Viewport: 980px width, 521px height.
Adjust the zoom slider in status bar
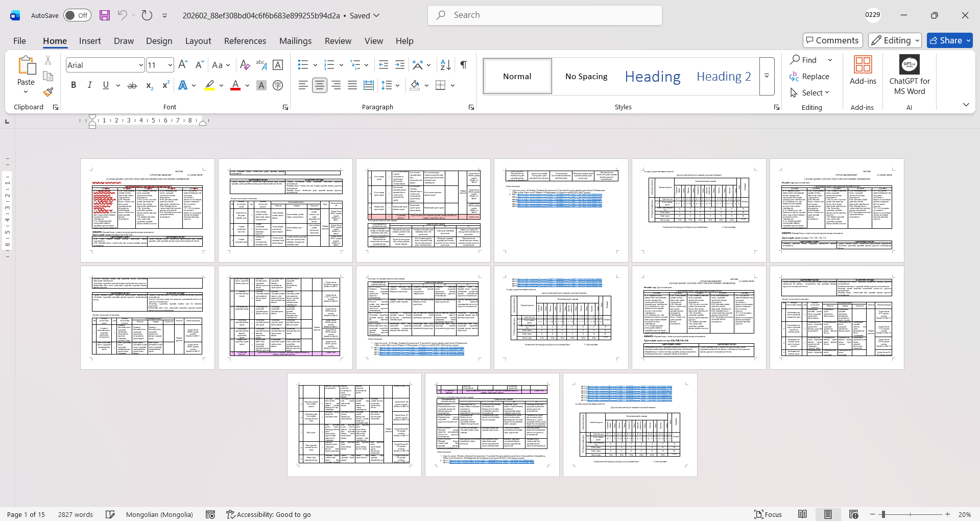883,514
